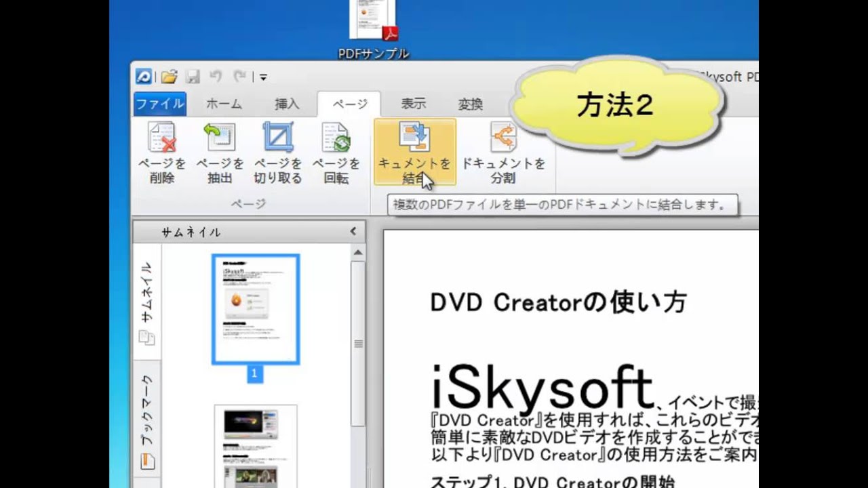Click the Undo arrow in quick access toolbar
868x488 pixels.
pos(216,77)
